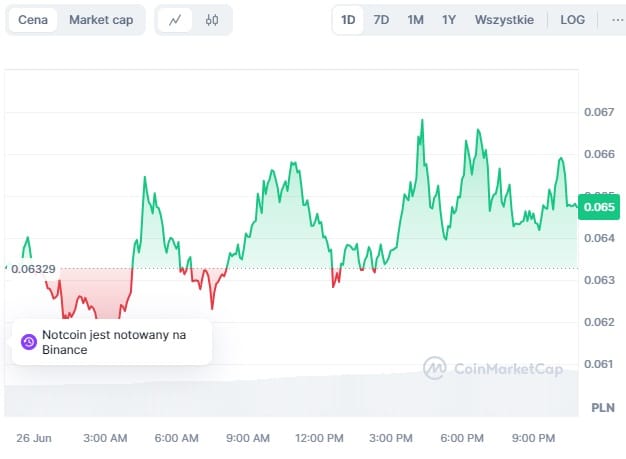
Task: Toggle LOG scale on chart
Action: coord(573,20)
